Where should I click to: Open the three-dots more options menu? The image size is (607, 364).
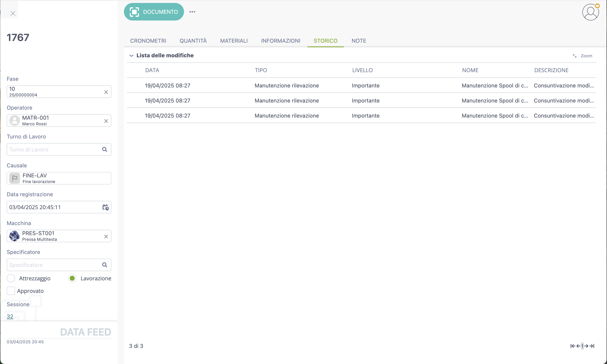pos(192,12)
